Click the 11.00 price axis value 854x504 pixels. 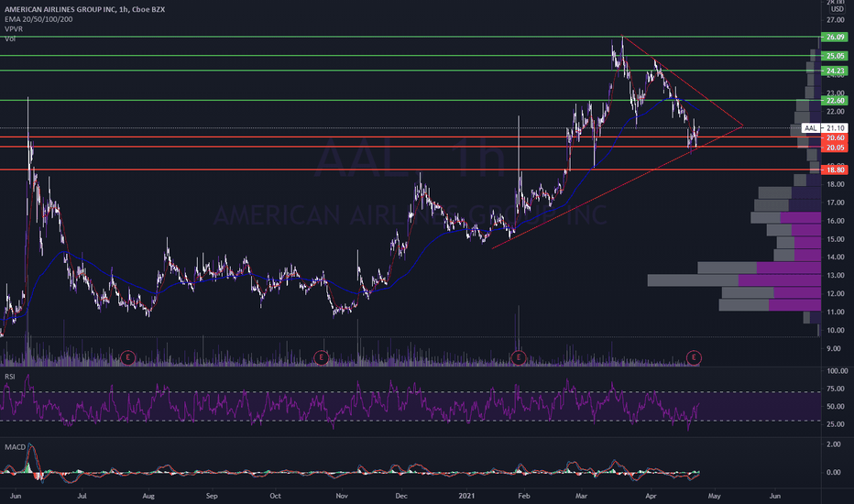(836, 312)
